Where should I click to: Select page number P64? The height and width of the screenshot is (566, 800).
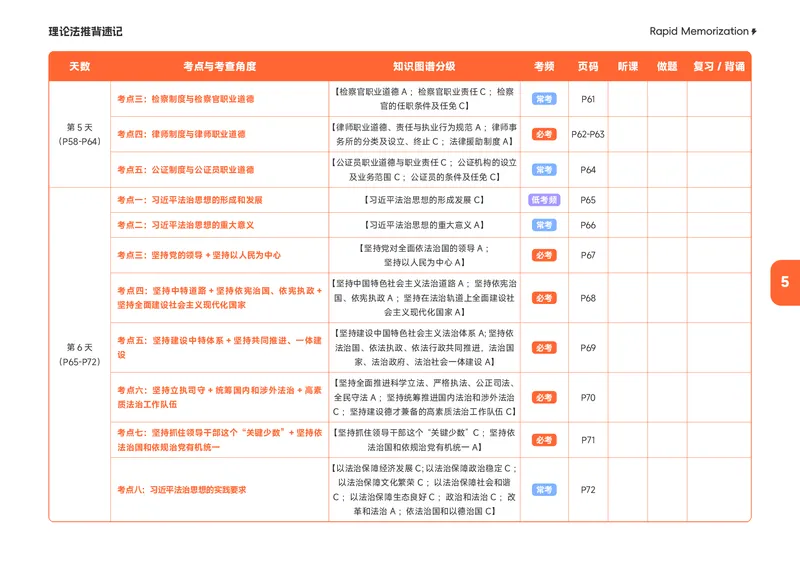(588, 170)
